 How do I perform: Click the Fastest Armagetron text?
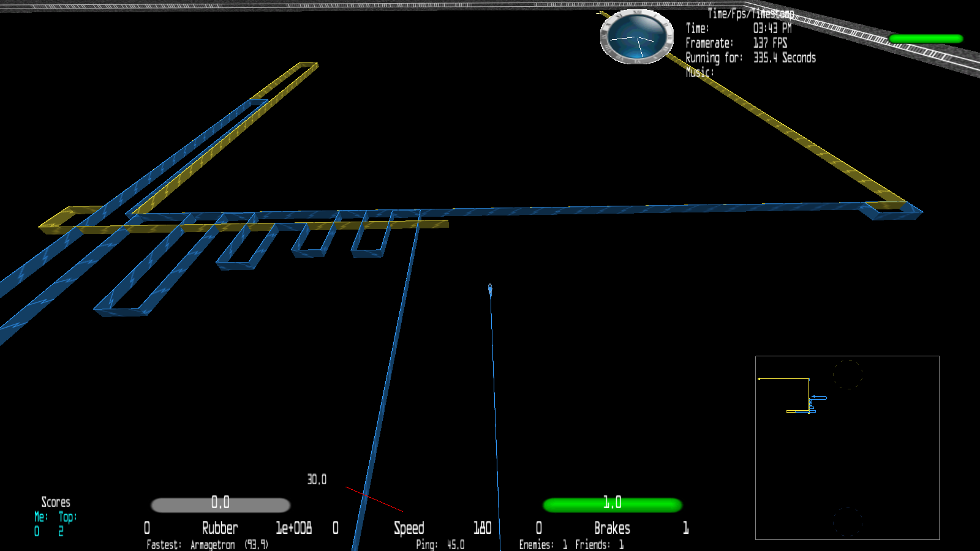coord(207,544)
